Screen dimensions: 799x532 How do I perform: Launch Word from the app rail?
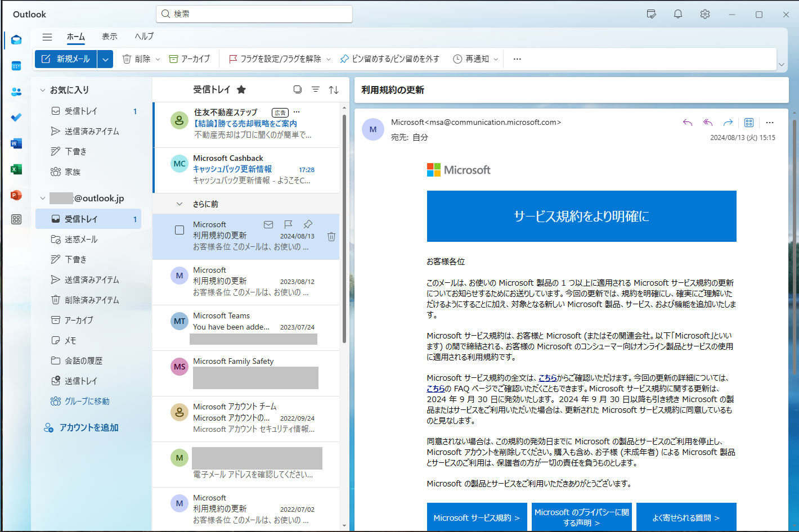[x=16, y=143]
